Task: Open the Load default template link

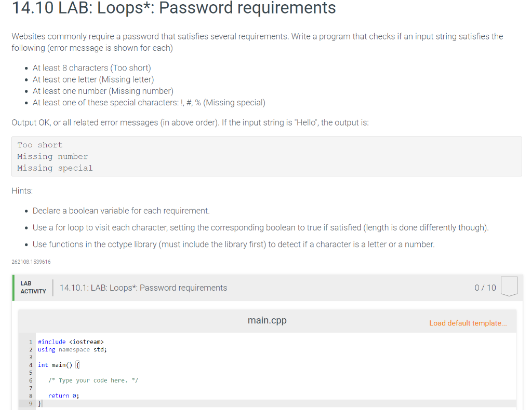Action: pyautogui.click(x=467, y=323)
